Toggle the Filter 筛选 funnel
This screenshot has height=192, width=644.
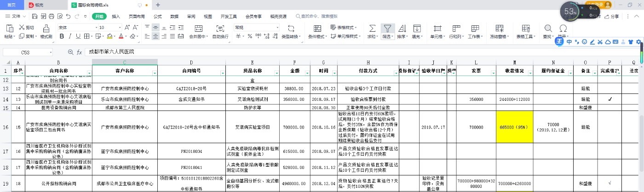[x=388, y=31]
